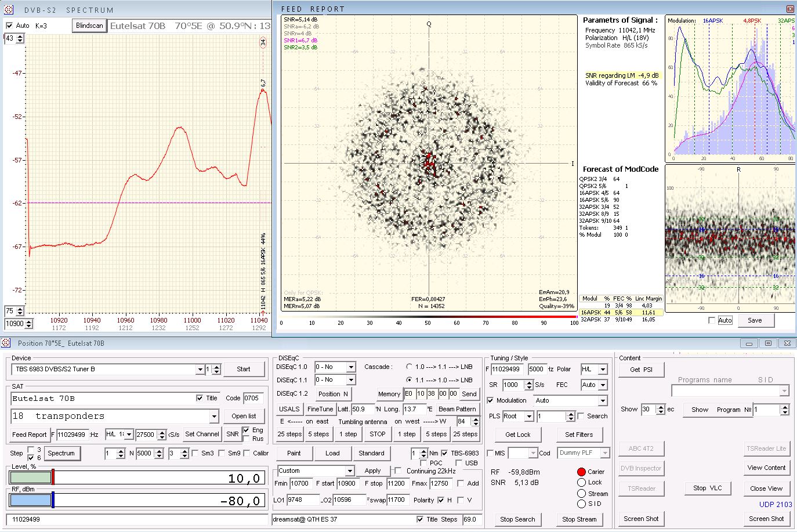Open the DiSEqC 1.1 dropdown
Screen dimensions: 797x532
point(350,379)
